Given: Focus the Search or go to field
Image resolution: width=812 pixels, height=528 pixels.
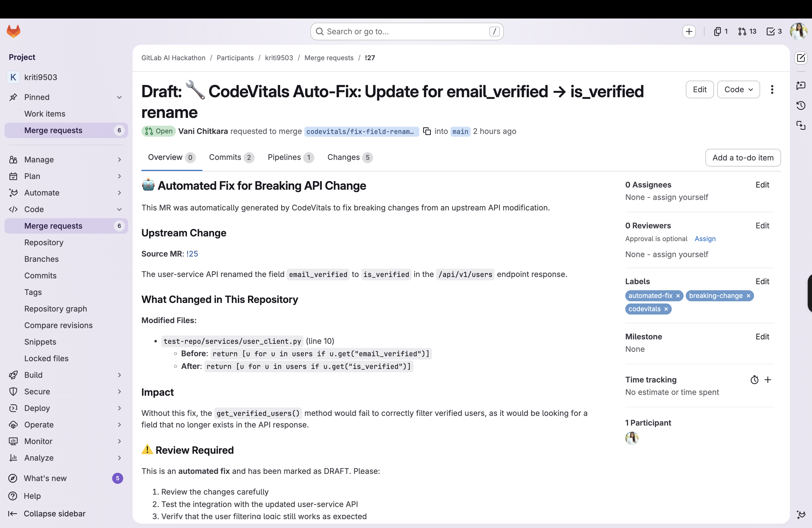Looking at the screenshot, I should pos(407,31).
